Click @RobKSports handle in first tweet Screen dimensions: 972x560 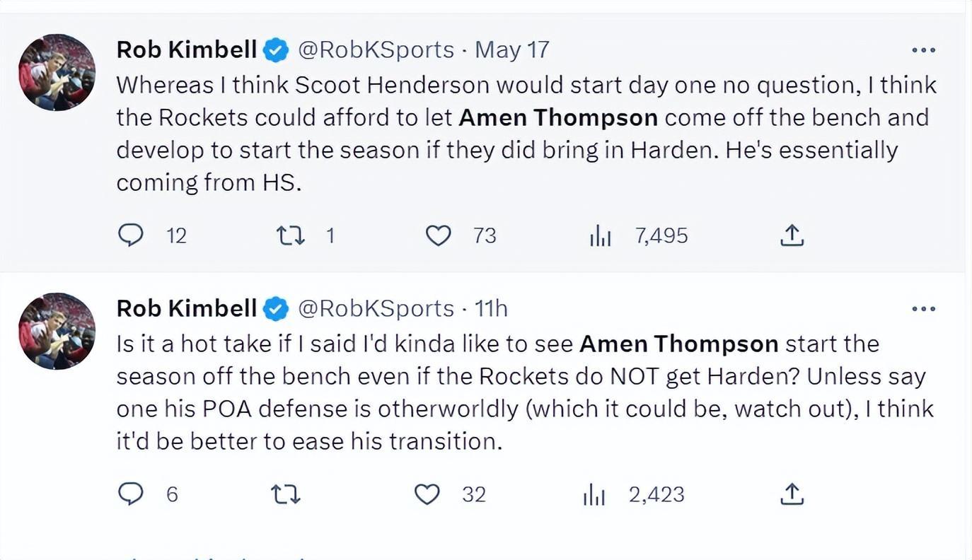(376, 49)
